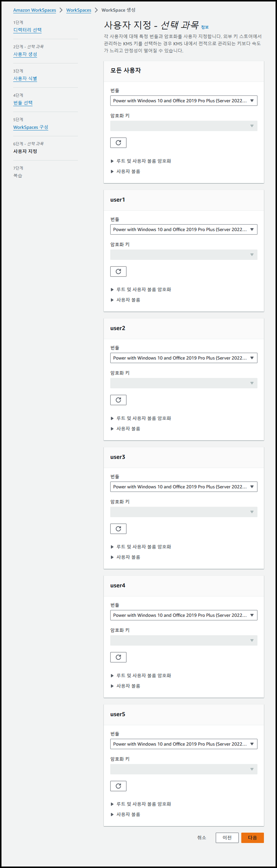Click refresh icon in 모든 사용자 section
The width and height of the screenshot is (277, 868).
118,143
